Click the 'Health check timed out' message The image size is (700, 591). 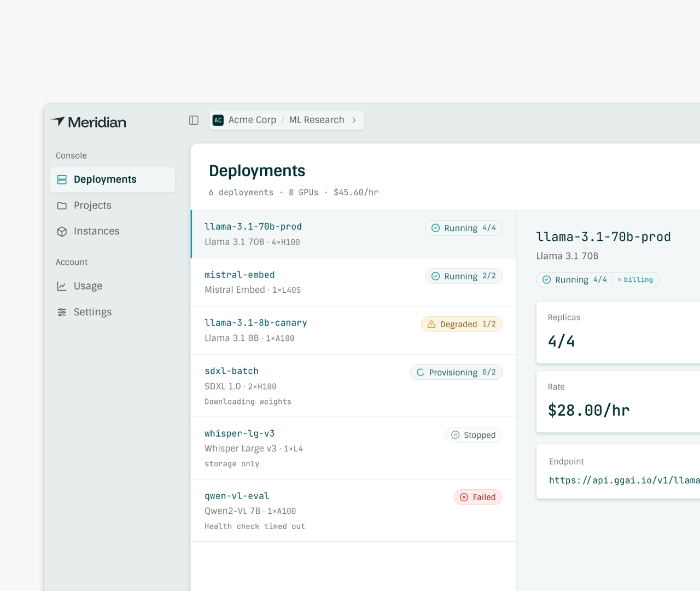click(255, 526)
